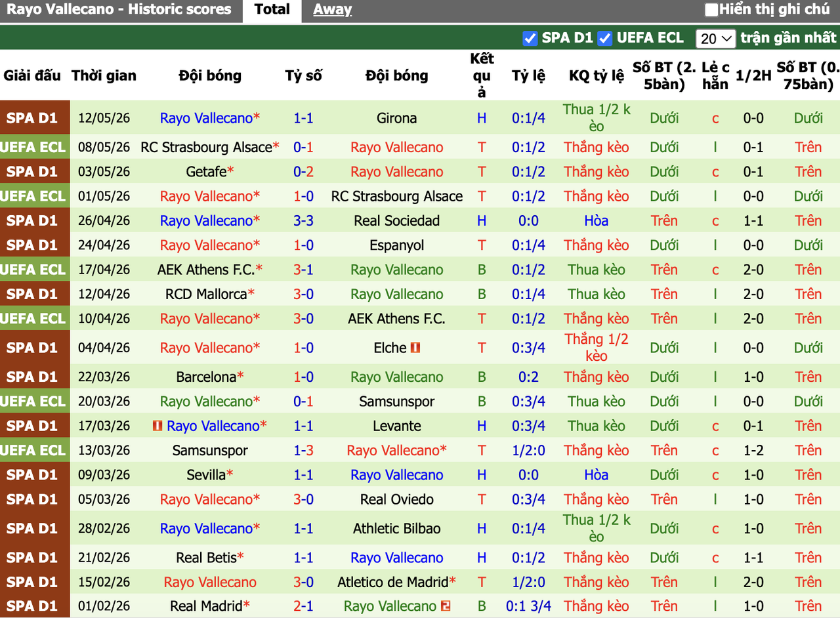Image resolution: width=840 pixels, height=618 pixels.
Task: Click the date 15/02/26
Action: pyautogui.click(x=104, y=582)
